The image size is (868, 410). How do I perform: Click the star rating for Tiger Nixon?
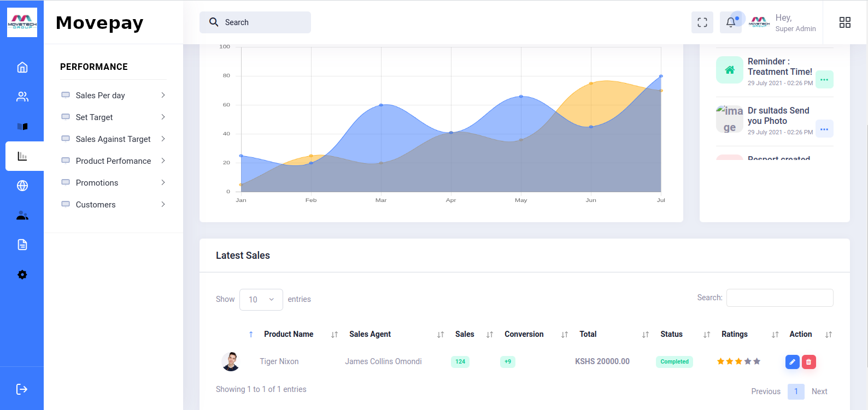738,361
